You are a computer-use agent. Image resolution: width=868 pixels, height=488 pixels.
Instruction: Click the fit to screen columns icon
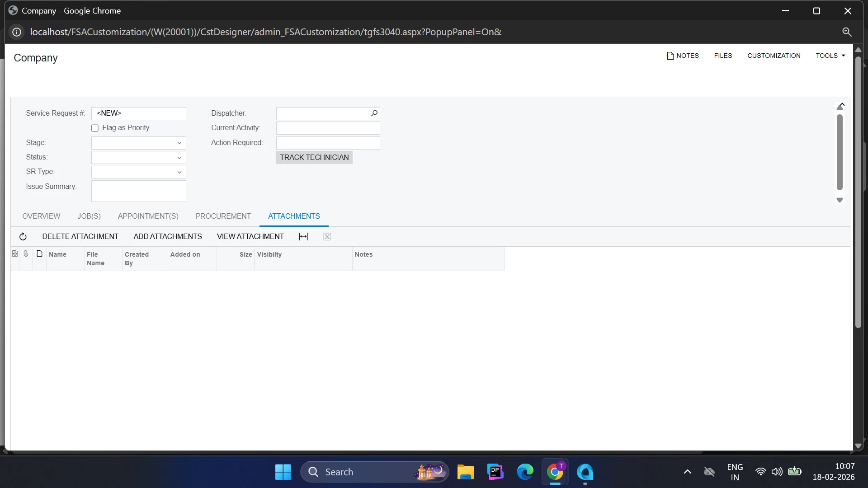tap(303, 237)
